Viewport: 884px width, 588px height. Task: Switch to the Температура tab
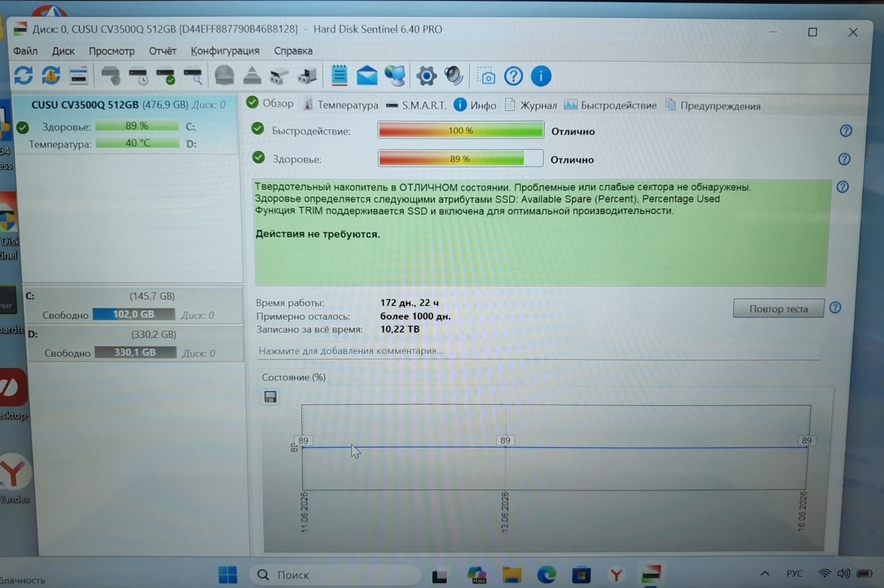pos(340,105)
